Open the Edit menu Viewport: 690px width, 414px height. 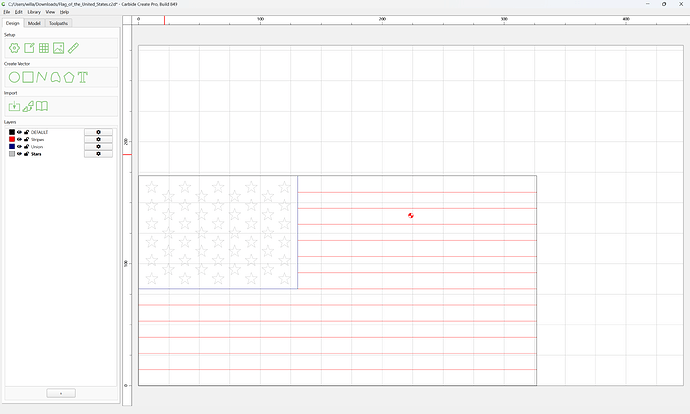click(x=18, y=12)
